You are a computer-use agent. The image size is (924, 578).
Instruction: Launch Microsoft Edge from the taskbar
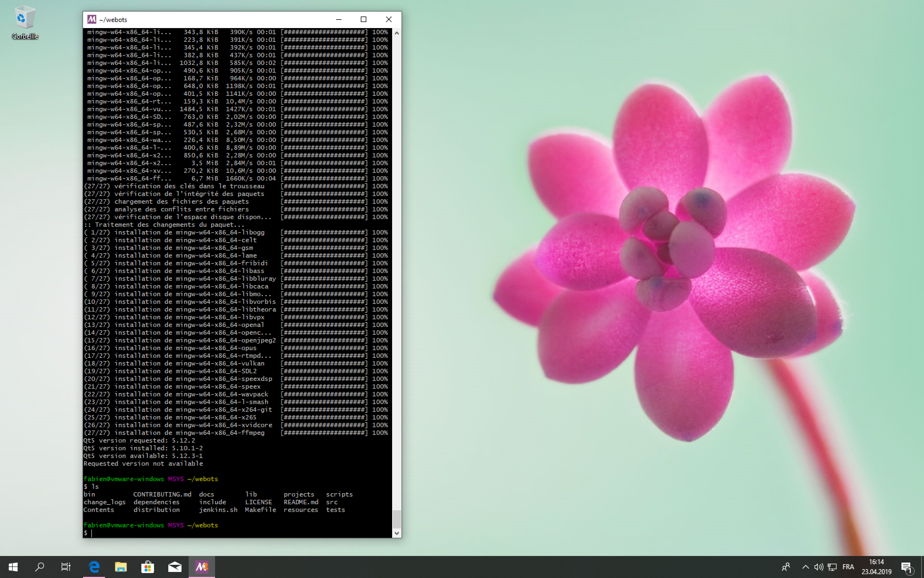pyautogui.click(x=94, y=566)
